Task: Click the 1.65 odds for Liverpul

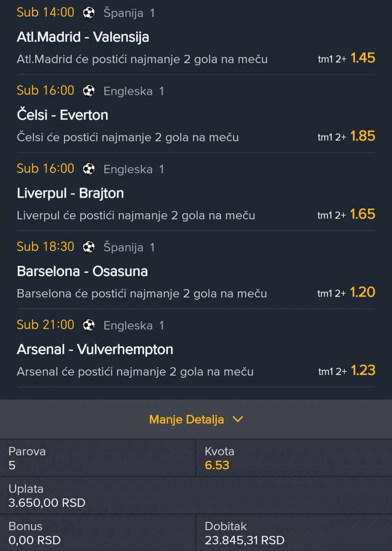Action: [x=363, y=214]
